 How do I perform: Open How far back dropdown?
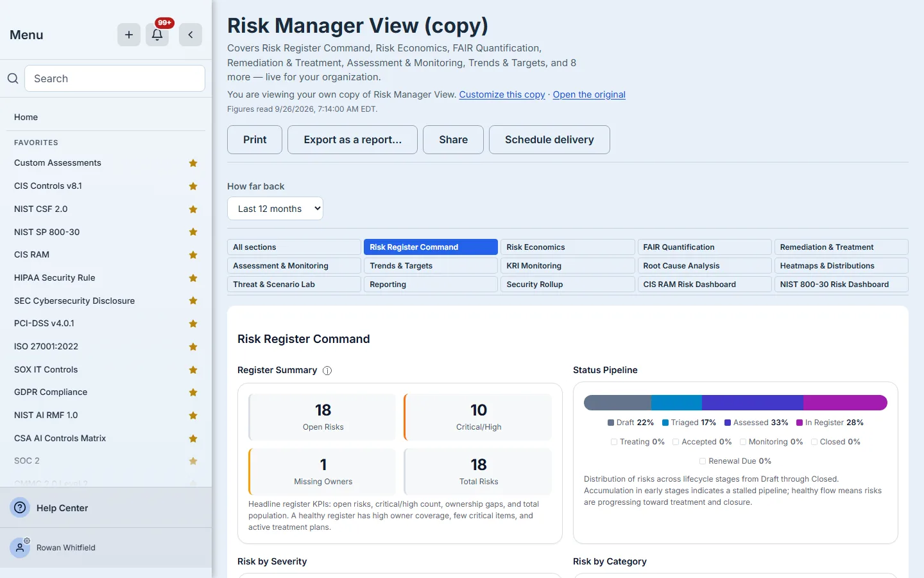tap(275, 209)
